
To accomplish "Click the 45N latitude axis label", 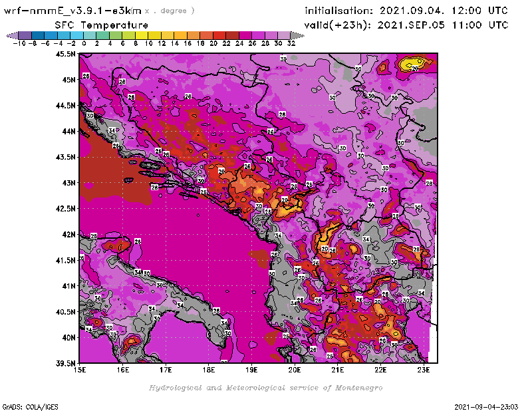I will 68,79.
